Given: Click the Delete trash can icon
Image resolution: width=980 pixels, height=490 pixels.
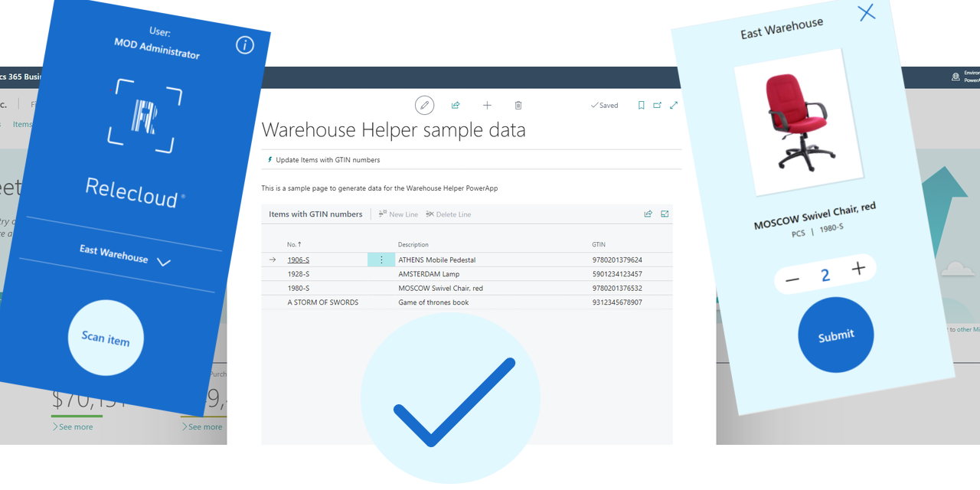Looking at the screenshot, I should [x=518, y=105].
